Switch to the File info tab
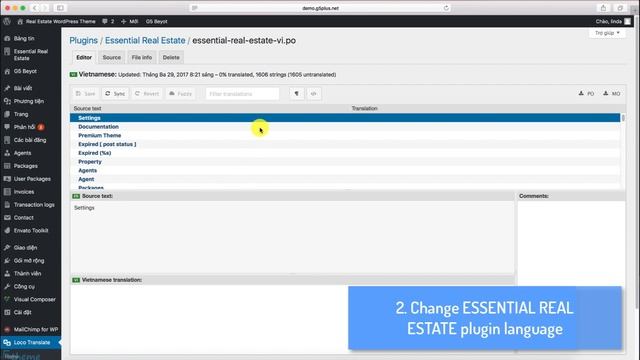 pyautogui.click(x=142, y=58)
